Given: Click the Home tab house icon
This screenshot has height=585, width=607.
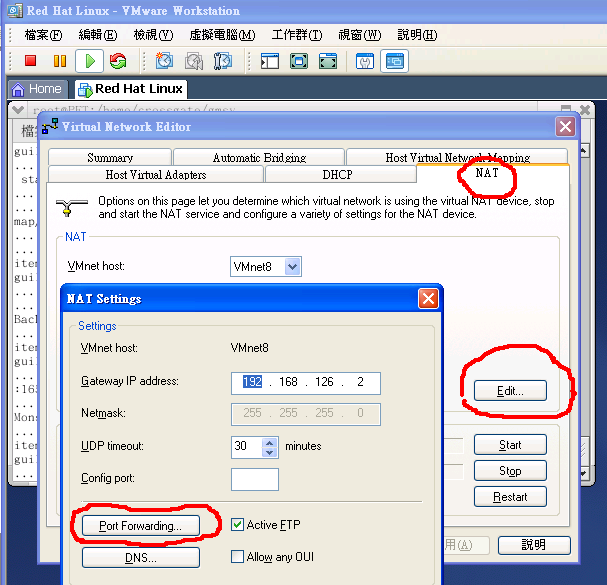Looking at the screenshot, I should point(18,89).
